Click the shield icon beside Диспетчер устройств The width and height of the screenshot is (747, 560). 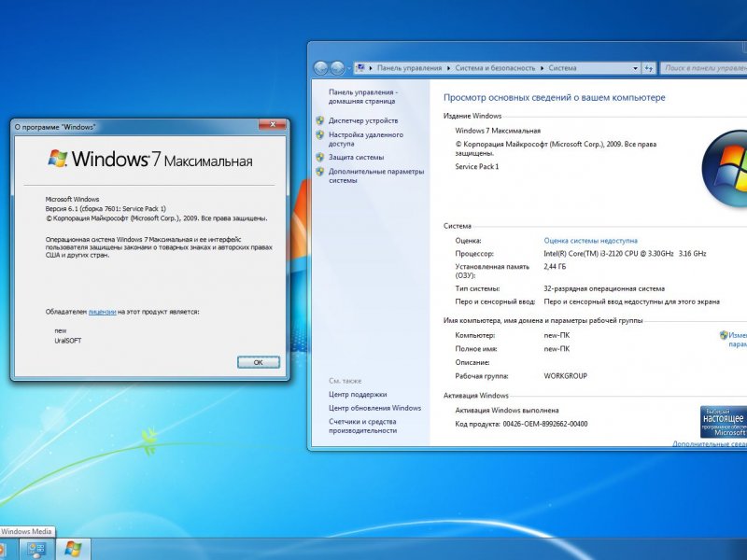click(x=320, y=121)
